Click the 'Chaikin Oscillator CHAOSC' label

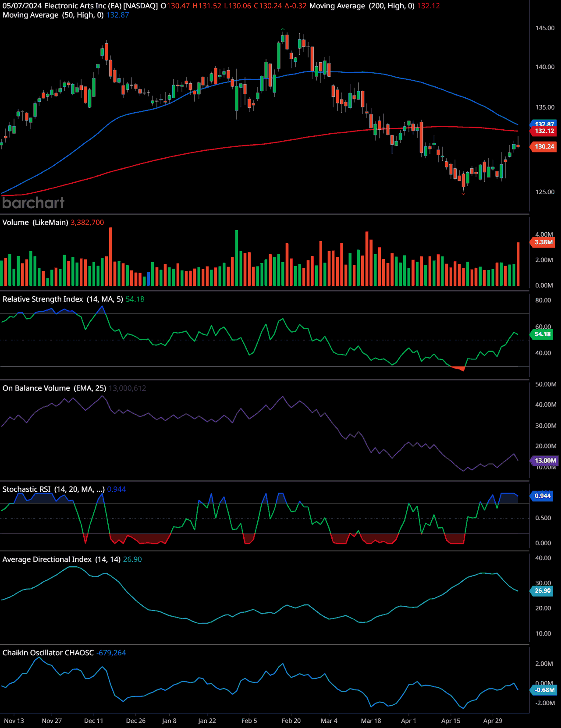(x=48, y=653)
